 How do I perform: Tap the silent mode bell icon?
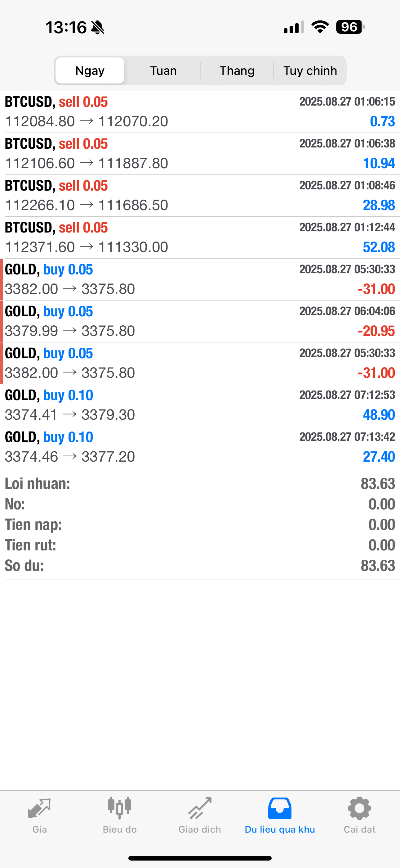pos(98,27)
